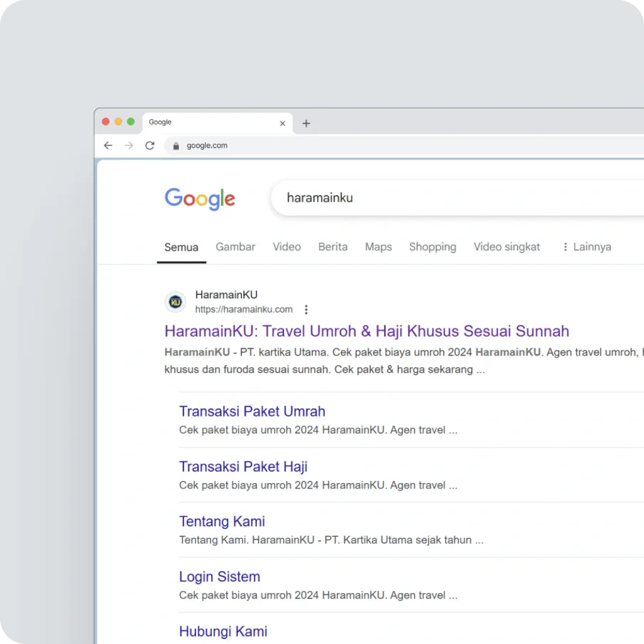Open the Transaksi Paket Umrah sitelink
The height and width of the screenshot is (644, 644).
(x=252, y=411)
